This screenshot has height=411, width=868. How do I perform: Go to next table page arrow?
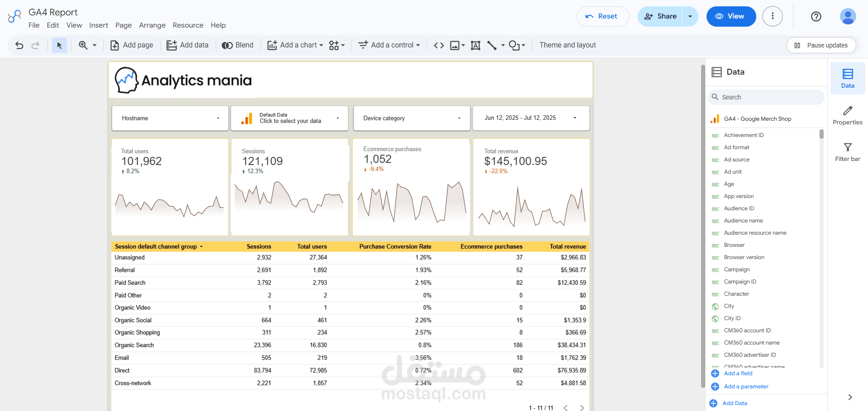coord(582,408)
